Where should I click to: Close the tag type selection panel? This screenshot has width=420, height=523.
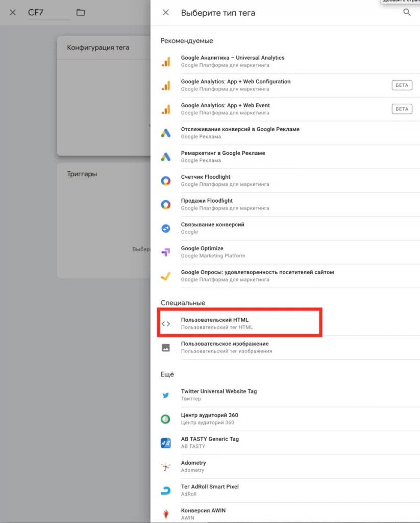(166, 13)
